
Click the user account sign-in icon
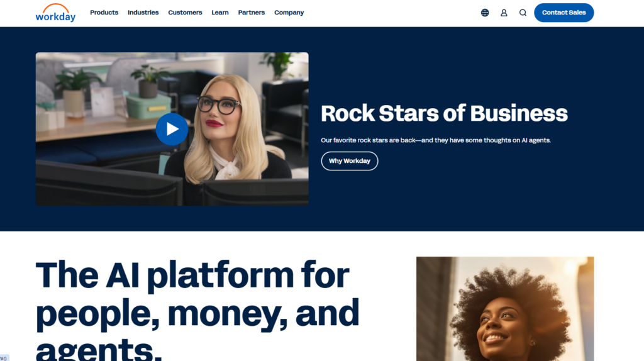(504, 13)
